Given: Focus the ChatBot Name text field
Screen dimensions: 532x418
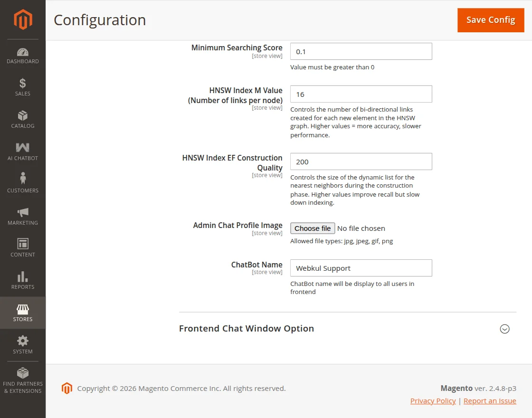Looking at the screenshot, I should [x=361, y=268].
